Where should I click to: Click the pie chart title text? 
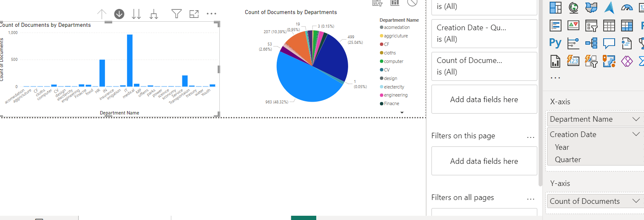291,12
